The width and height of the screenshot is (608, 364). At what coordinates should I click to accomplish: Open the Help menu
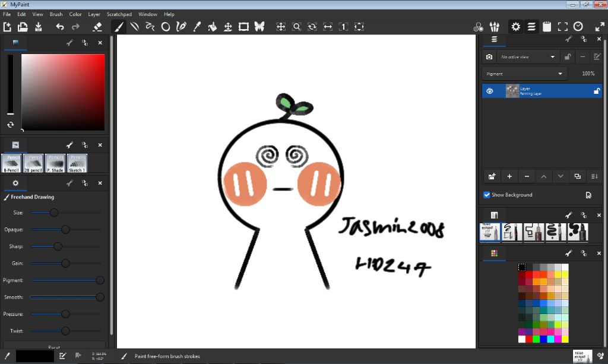click(169, 14)
